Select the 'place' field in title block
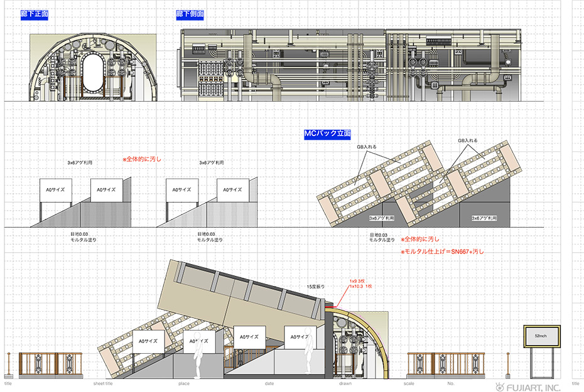The width and height of the screenshot is (584, 392). coord(184,383)
